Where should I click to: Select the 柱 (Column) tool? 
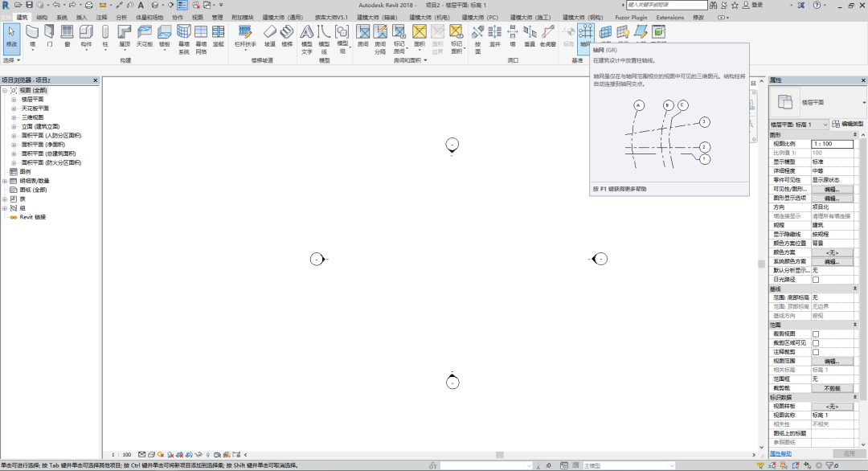click(105, 36)
